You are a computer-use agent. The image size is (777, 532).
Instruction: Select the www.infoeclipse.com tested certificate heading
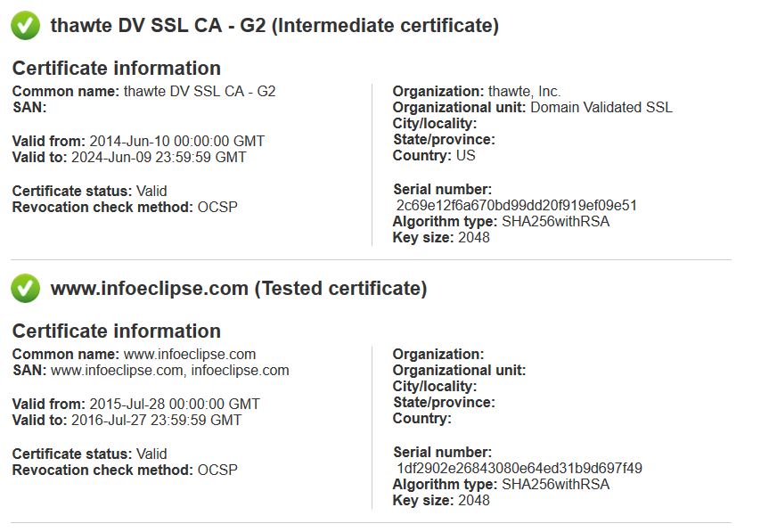[x=239, y=289]
